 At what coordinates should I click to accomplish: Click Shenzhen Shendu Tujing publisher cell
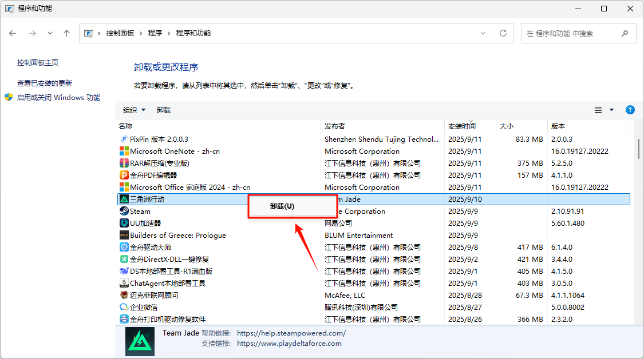pyautogui.click(x=382, y=139)
